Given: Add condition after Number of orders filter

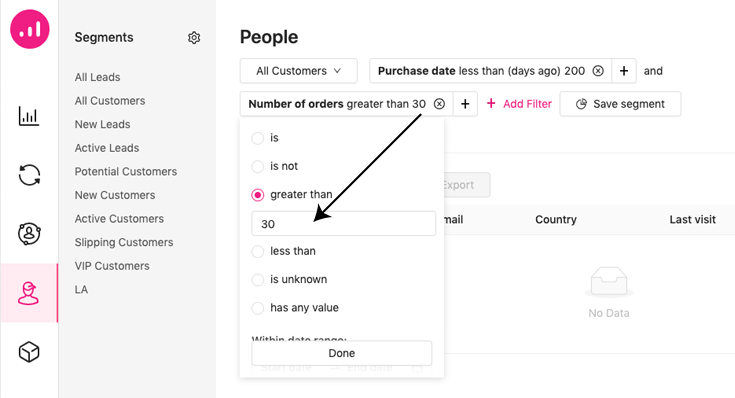Looking at the screenshot, I should [x=465, y=104].
